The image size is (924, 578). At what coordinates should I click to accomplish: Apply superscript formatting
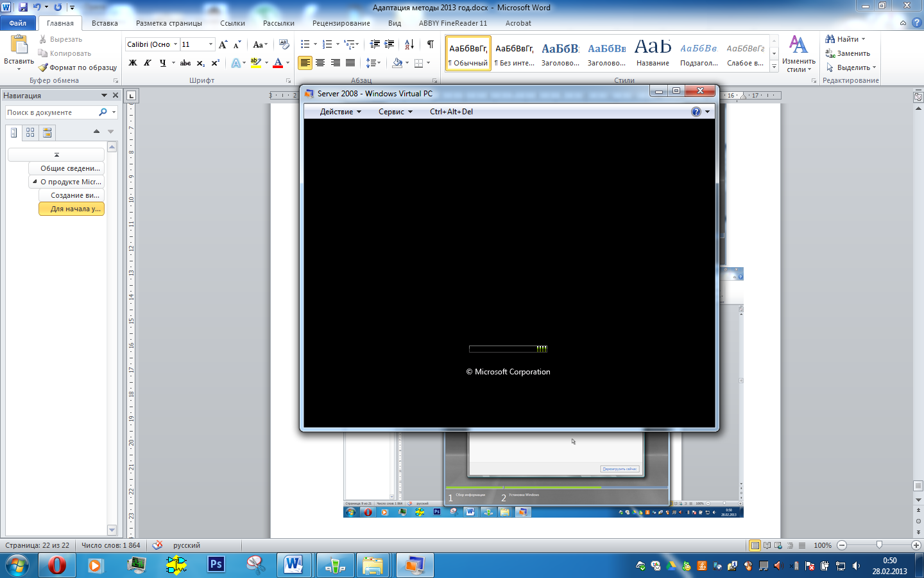click(x=215, y=63)
